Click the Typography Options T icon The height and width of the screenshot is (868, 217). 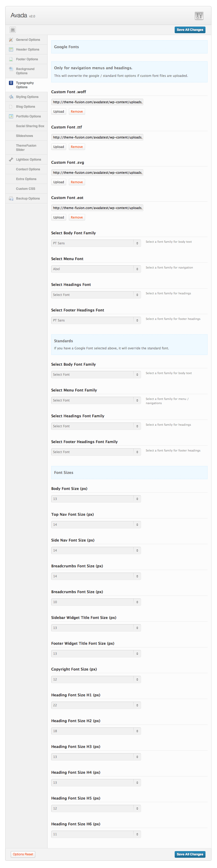click(x=11, y=83)
